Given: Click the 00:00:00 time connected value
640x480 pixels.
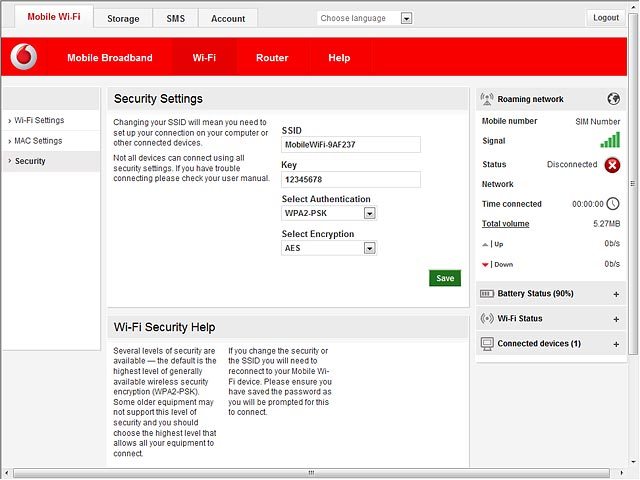Looking at the screenshot, I should pos(587,204).
